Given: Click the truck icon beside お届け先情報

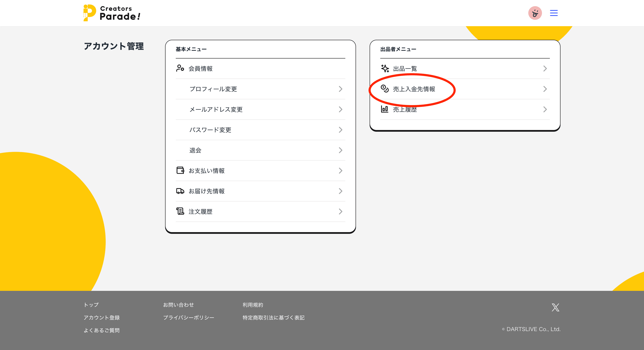Looking at the screenshot, I should click(180, 191).
